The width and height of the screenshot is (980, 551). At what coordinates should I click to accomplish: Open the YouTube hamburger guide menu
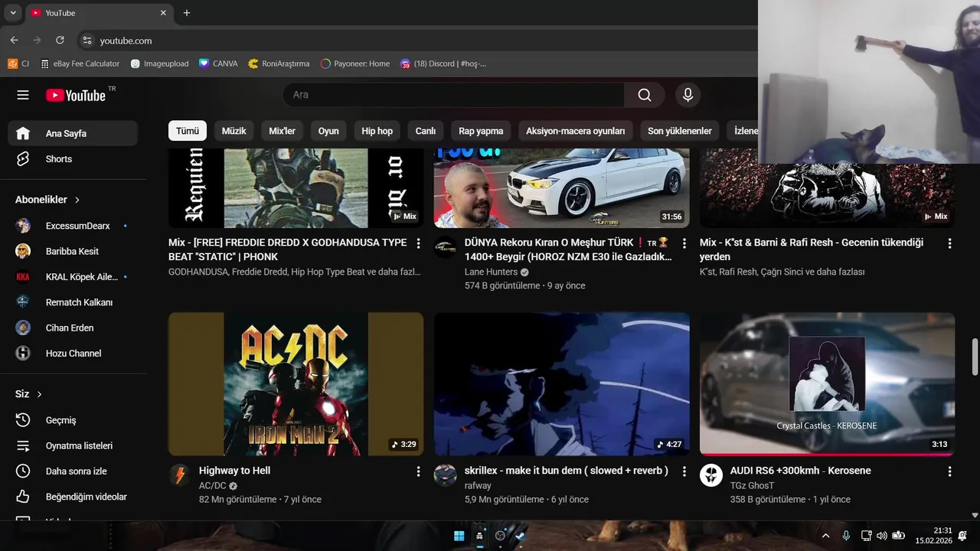click(x=23, y=95)
